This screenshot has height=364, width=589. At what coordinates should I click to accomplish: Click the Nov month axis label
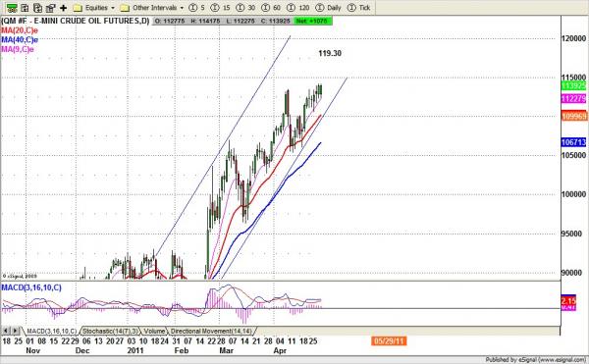(32, 351)
